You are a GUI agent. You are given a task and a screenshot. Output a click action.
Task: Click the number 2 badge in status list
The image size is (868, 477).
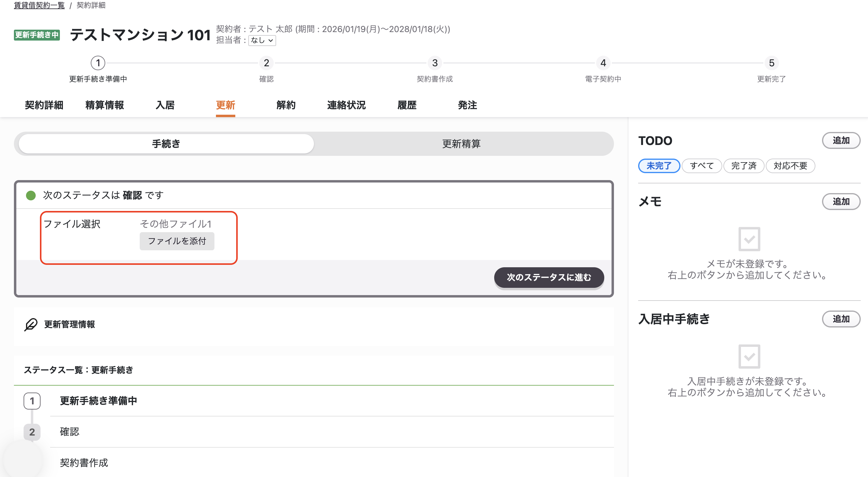[32, 432]
